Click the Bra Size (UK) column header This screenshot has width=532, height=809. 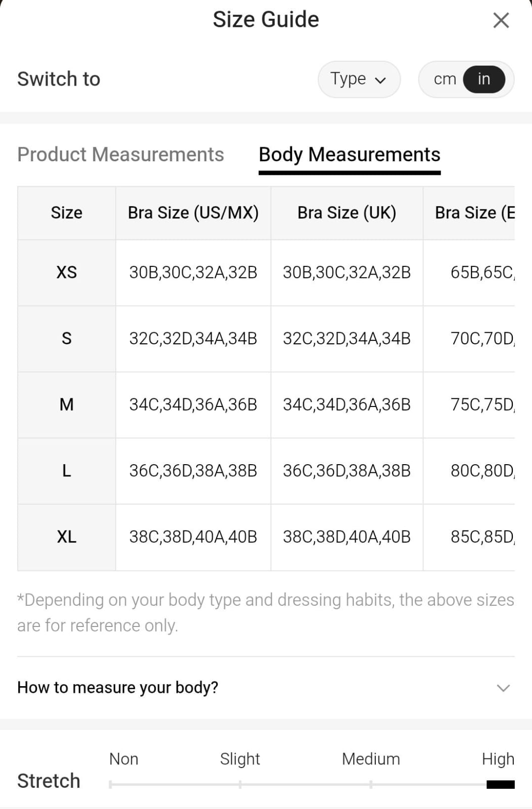347,213
